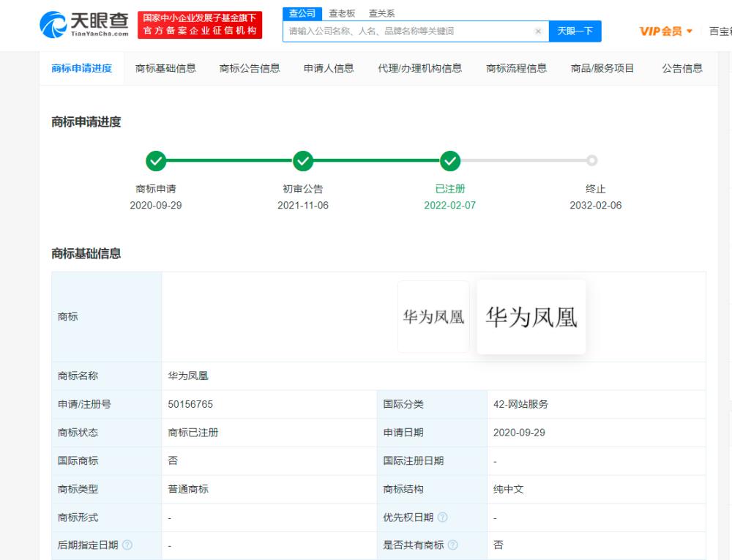The height and width of the screenshot is (560, 732).
Task: Click the 42-网站服务 classification value
Action: [x=520, y=404]
